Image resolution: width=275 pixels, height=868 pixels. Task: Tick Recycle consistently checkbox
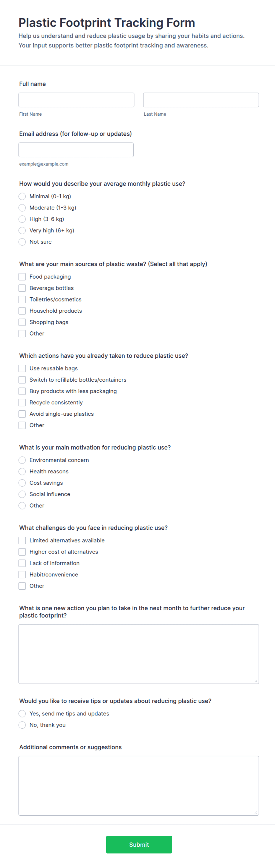coord(22,402)
